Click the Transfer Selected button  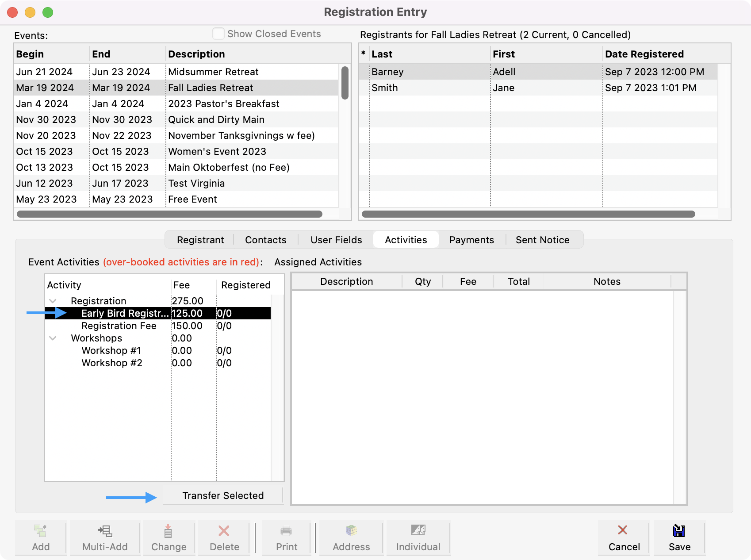(223, 495)
